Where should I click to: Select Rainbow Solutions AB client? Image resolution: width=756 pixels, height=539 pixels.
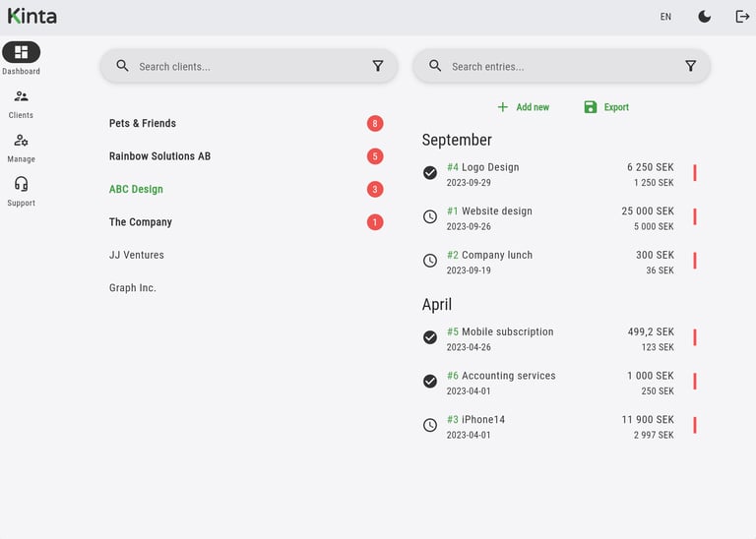[x=159, y=156]
